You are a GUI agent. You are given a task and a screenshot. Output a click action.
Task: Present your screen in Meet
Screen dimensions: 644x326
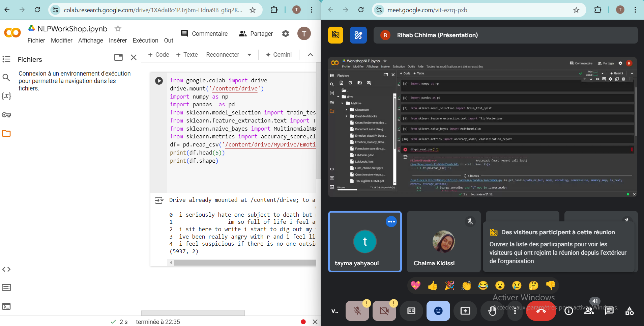point(465,311)
